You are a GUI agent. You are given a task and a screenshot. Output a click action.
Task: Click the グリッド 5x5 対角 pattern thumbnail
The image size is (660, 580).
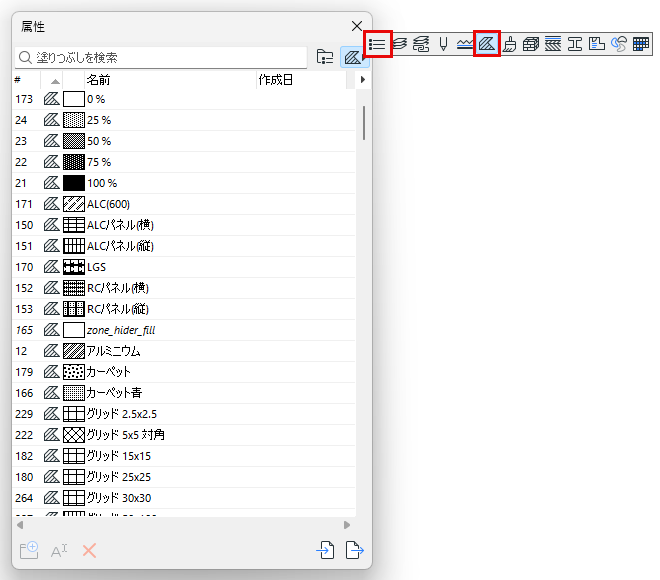coord(74,435)
